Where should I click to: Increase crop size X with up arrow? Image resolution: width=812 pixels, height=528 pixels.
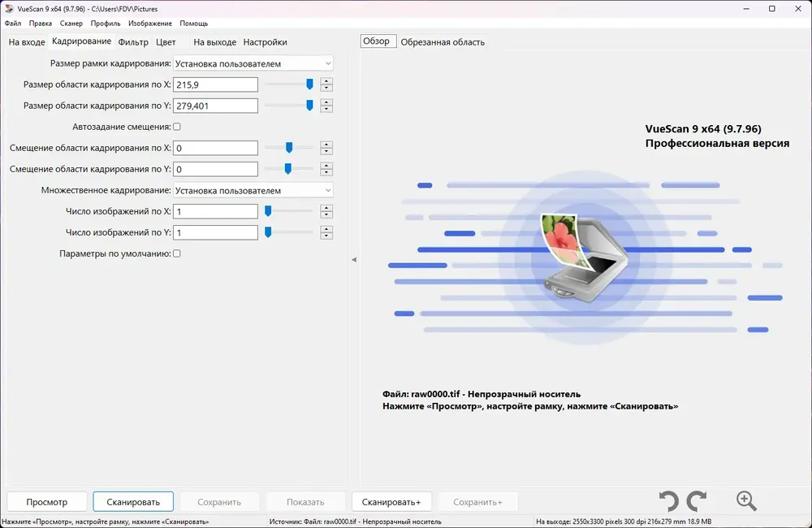(326, 81)
